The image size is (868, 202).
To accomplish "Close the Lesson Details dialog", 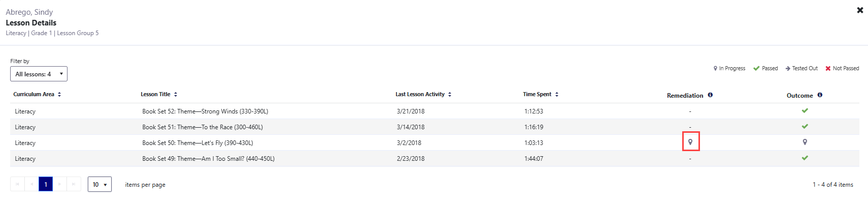I will (860, 10).
